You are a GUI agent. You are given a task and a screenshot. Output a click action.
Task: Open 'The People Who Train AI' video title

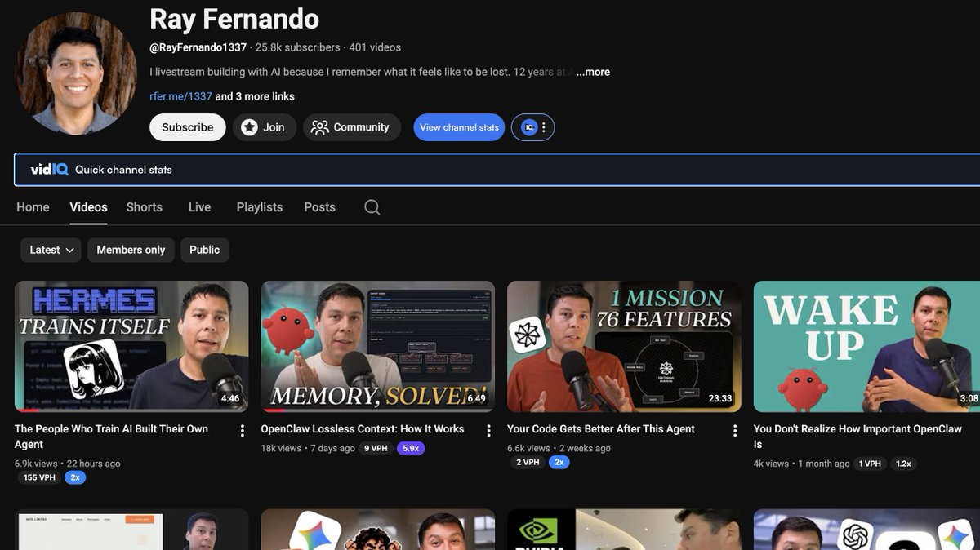click(x=112, y=437)
